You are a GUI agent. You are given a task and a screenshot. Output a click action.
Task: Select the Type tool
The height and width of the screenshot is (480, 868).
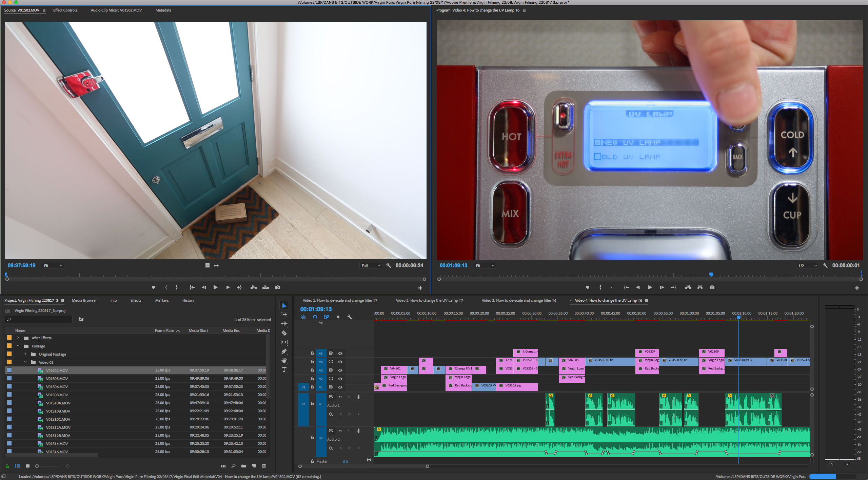pos(284,369)
